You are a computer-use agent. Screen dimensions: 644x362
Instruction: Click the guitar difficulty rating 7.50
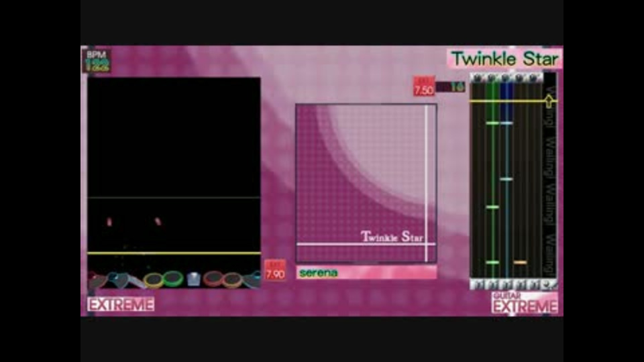pyautogui.click(x=424, y=86)
